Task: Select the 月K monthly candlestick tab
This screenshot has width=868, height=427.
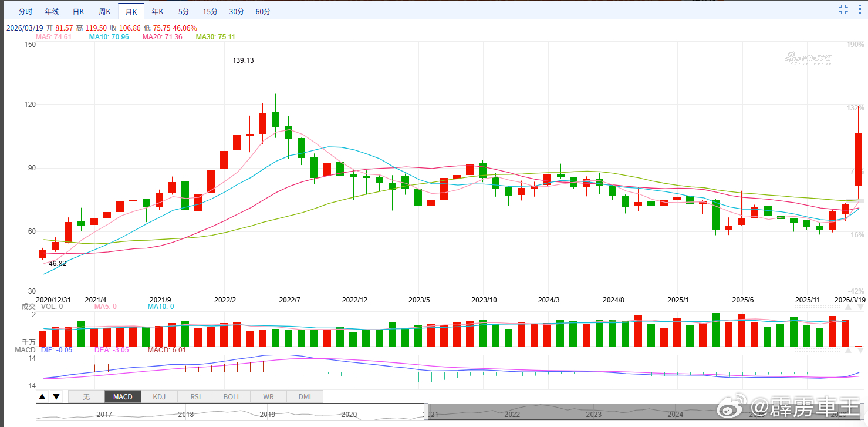Action: pos(131,12)
